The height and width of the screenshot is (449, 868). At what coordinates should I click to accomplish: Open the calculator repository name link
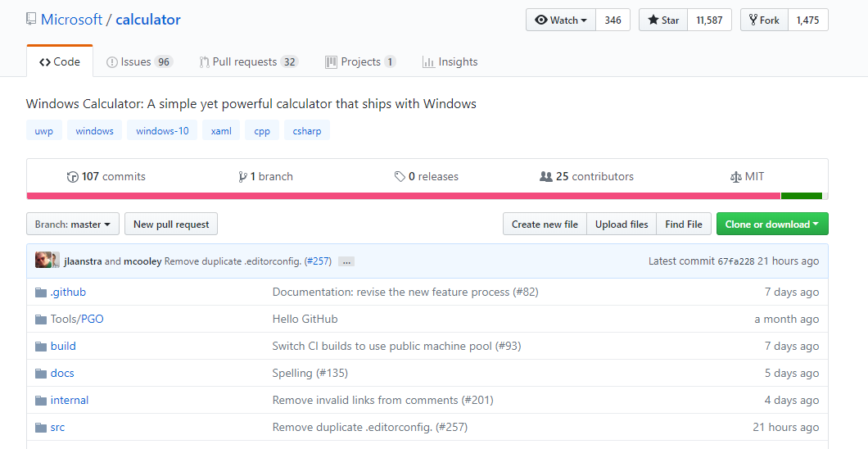(x=147, y=20)
